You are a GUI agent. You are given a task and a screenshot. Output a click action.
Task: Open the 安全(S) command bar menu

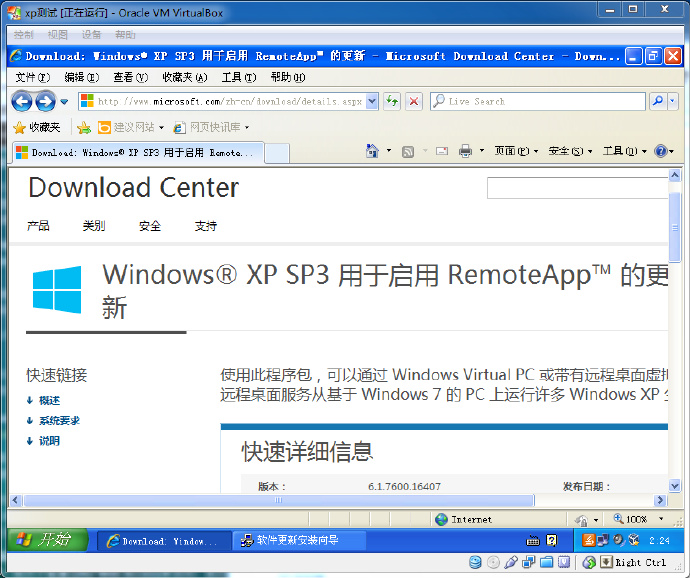coord(570,151)
